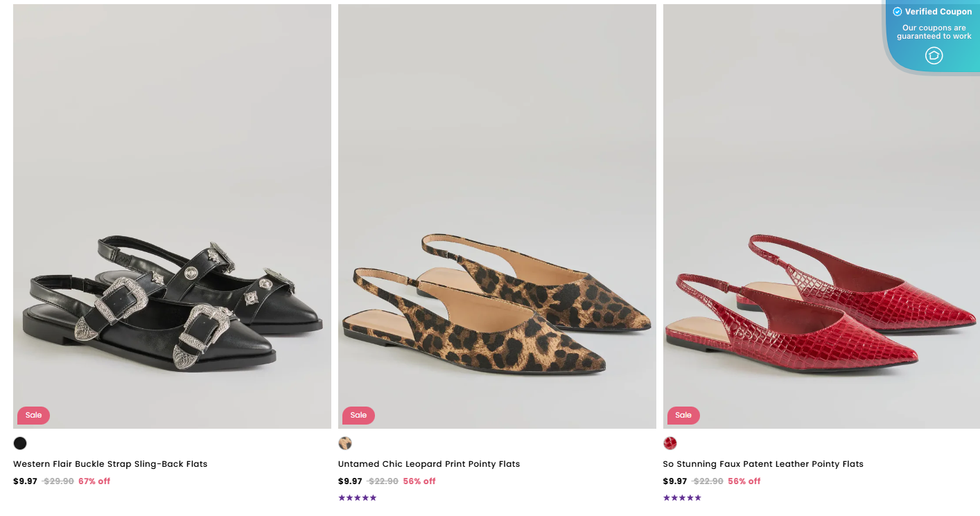Click "Our coupons are guaranteed to work" text
The image size is (980, 516).
[x=934, y=33]
